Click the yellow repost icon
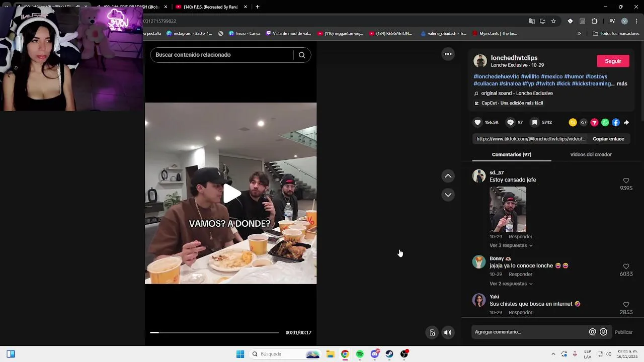This screenshot has height=362, width=644. (573, 122)
